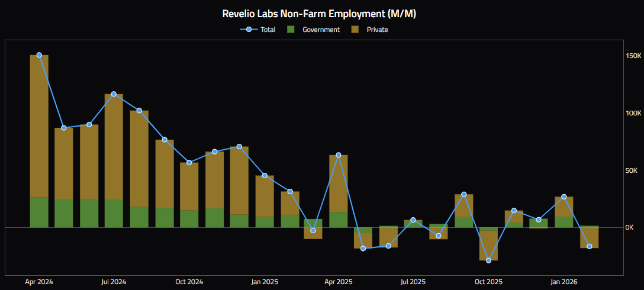Viewport: 644px width, 290px height.
Task: Click the brown Private bar for Oct 2024
Action: click(189, 186)
